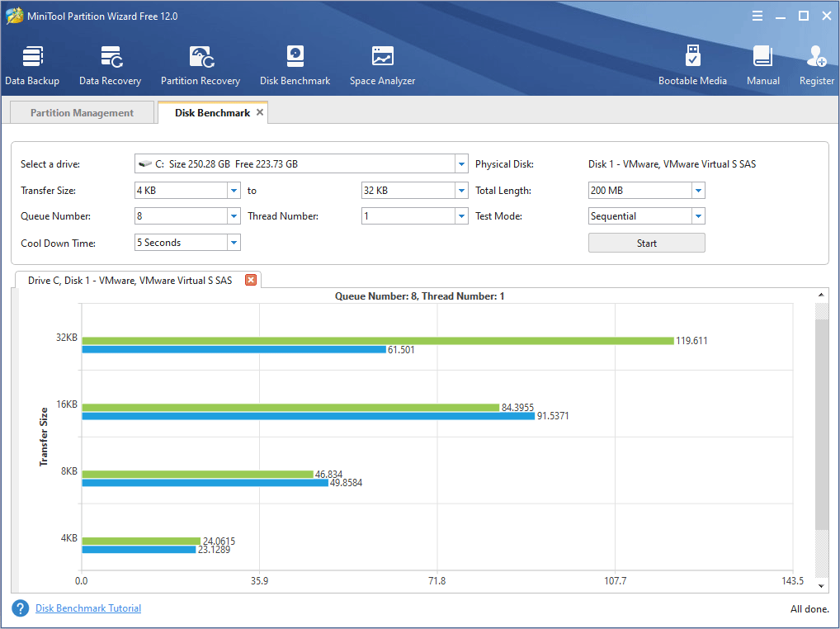Click the blue help question mark icon
This screenshot has width=840, height=629.
21,608
